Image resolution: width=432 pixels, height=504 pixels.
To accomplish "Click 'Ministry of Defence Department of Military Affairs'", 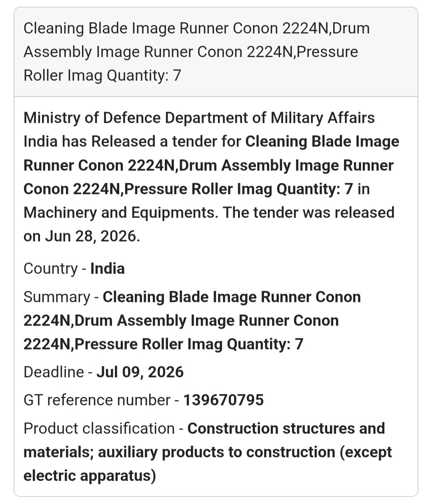I will [199, 118].
